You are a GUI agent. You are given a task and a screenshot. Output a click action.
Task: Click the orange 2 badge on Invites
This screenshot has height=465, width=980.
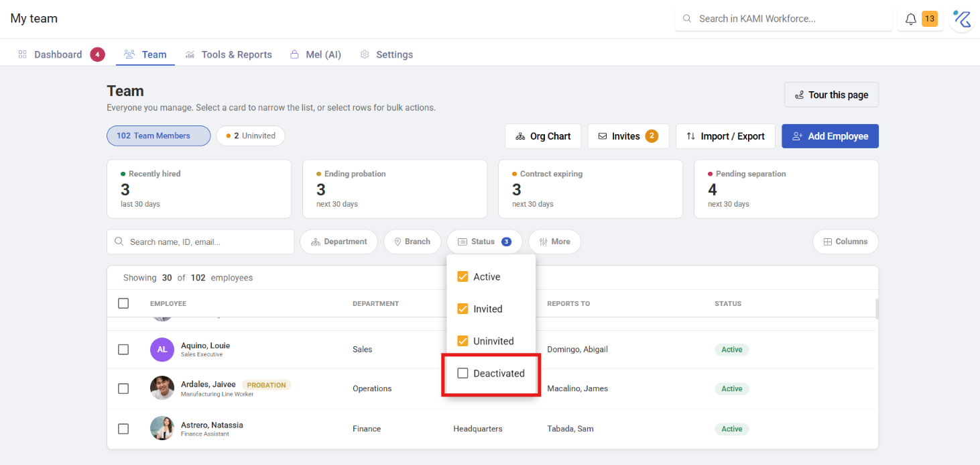[x=652, y=136]
